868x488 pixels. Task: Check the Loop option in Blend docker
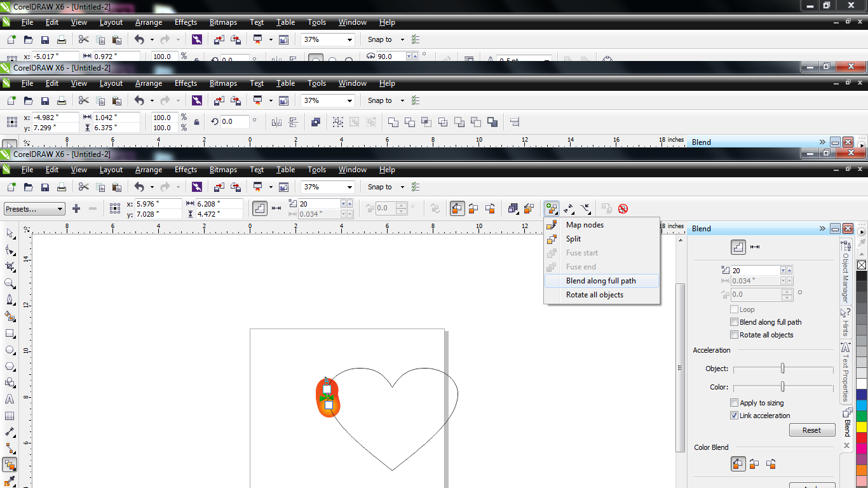pyautogui.click(x=735, y=309)
